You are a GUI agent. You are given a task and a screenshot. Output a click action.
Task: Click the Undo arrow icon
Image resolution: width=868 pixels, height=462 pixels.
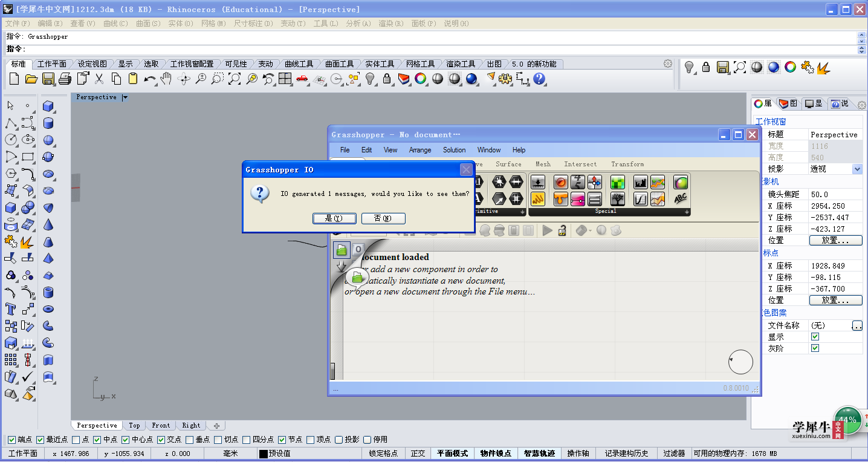pyautogui.click(x=150, y=79)
